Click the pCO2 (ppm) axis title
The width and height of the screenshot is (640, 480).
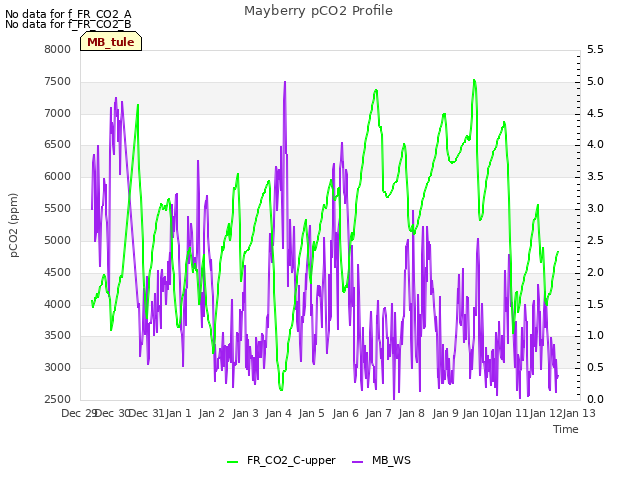click(14, 225)
